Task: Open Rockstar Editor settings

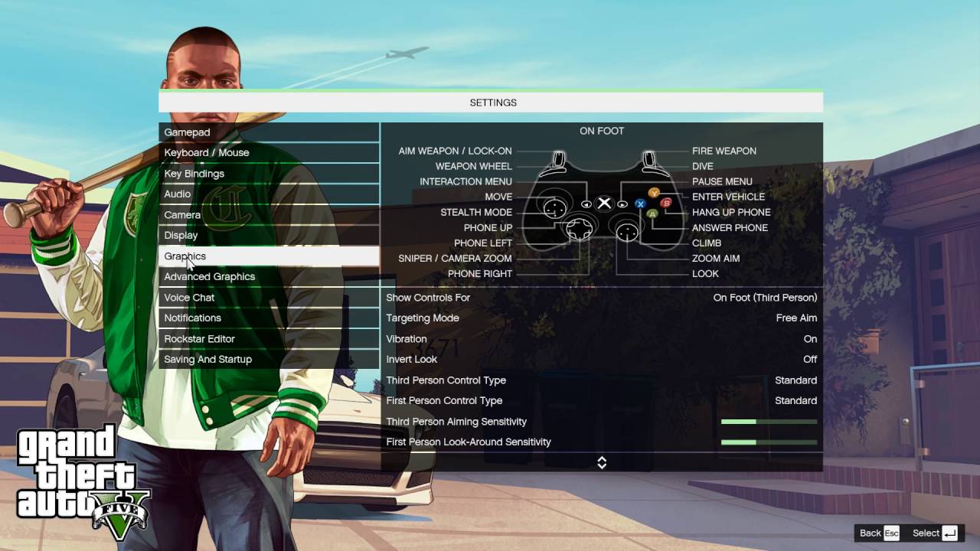Action: pyautogui.click(x=269, y=339)
